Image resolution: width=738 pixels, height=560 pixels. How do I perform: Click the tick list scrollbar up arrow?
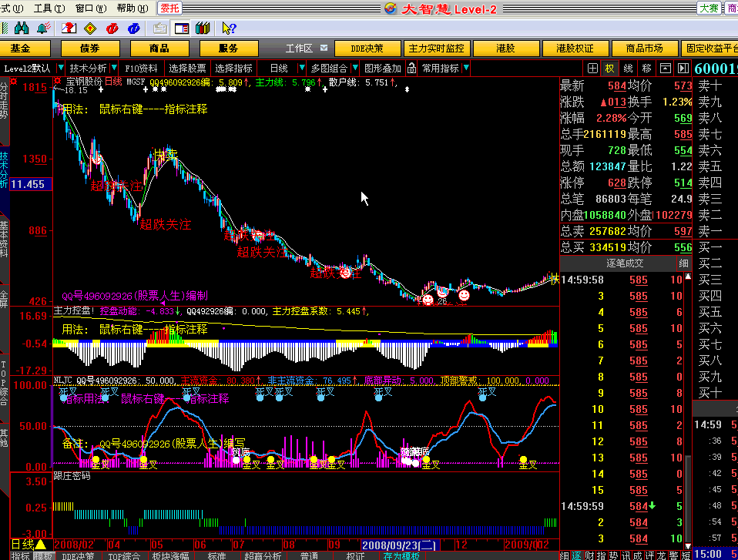click(688, 277)
